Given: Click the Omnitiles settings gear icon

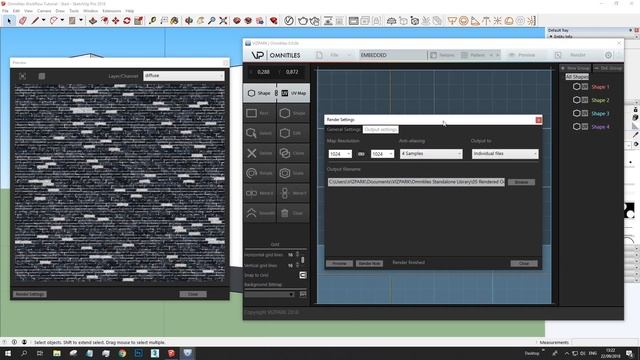Looking at the screenshot, I should (x=608, y=55).
